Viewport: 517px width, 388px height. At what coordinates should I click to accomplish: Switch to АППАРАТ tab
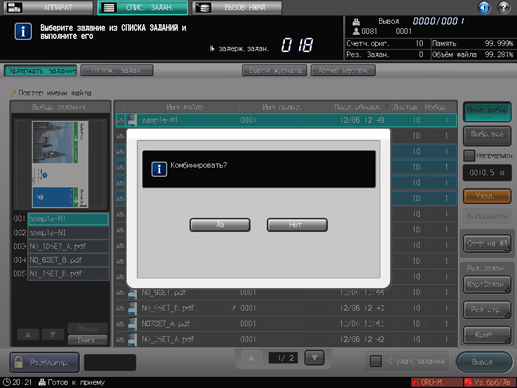pyautogui.click(x=49, y=7)
